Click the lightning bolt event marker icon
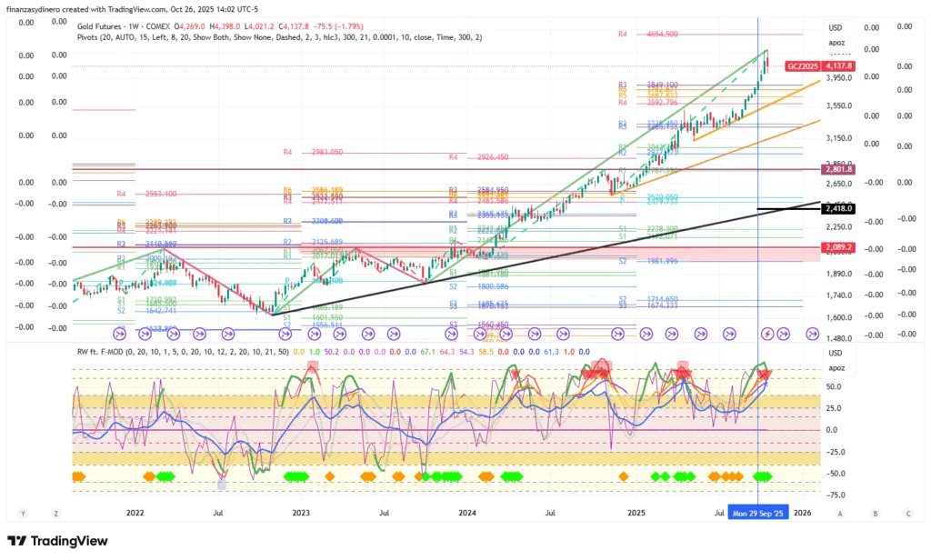Image resolution: width=931 pixels, height=560 pixels. pos(767,335)
